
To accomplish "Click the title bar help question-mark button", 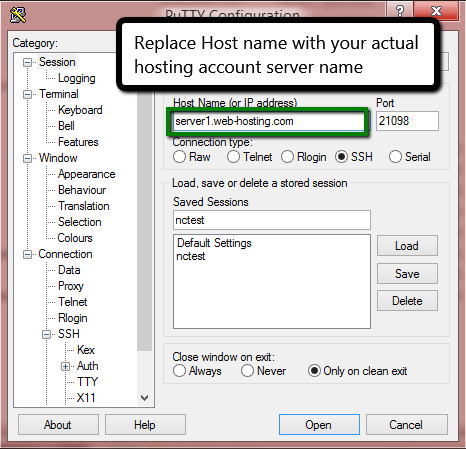I will click(x=400, y=10).
